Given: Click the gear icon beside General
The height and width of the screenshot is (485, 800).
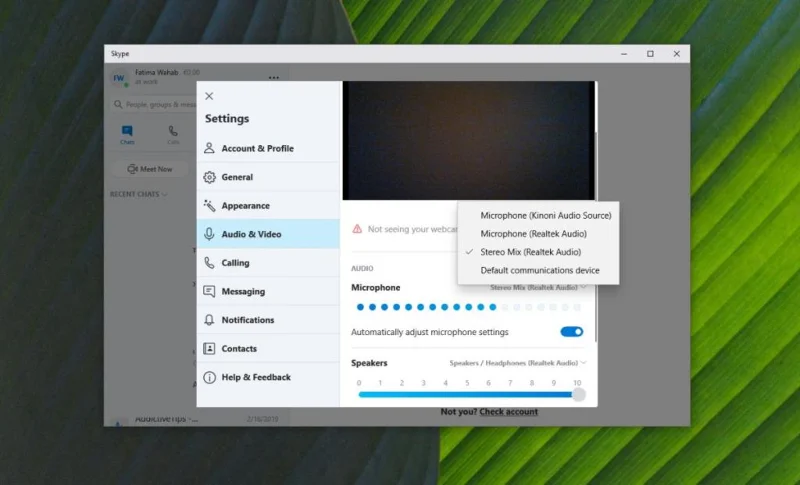Looking at the screenshot, I should [209, 177].
